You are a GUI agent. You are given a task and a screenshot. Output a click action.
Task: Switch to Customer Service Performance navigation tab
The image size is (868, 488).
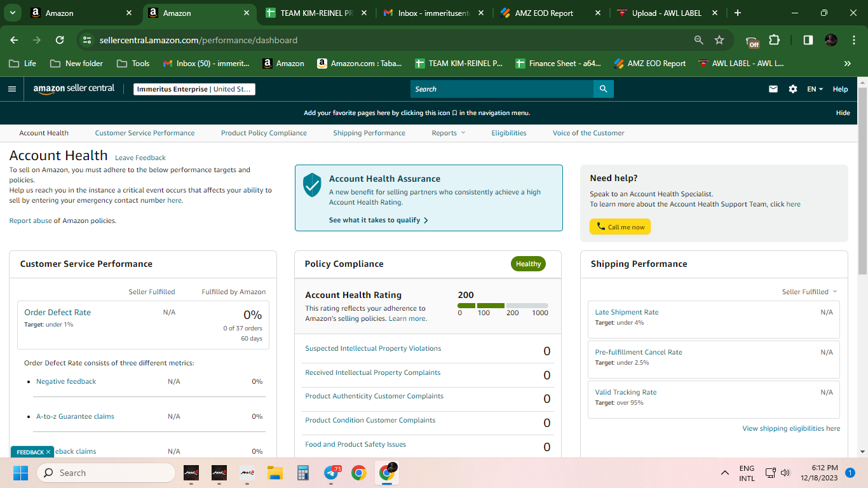(145, 133)
